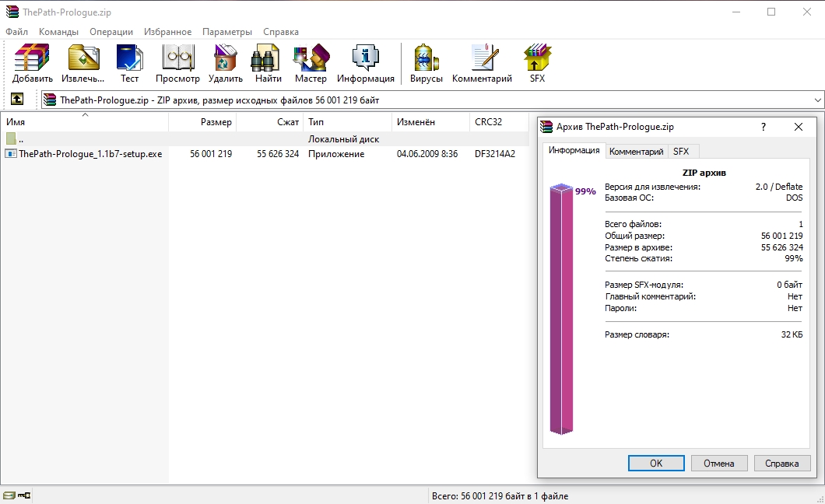The image size is (825, 504).
Task: Click the Приложение type cell
Action: 336,154
